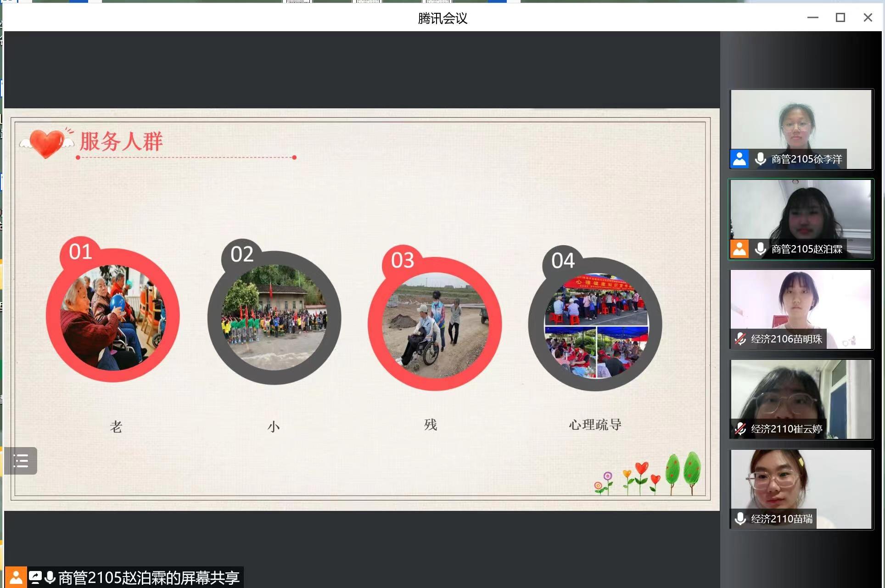Click 商管2105赵泊霖的屏幕共享 label

point(149,577)
